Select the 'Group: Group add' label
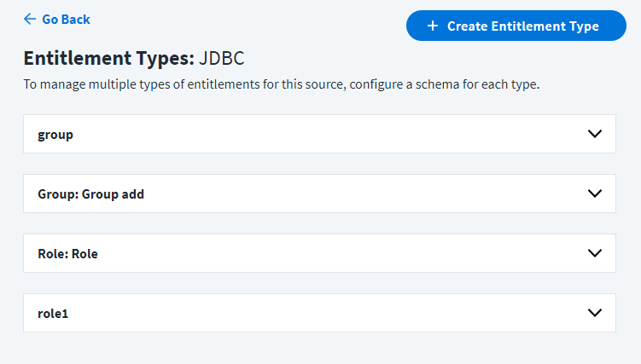641x364 pixels. (x=90, y=194)
